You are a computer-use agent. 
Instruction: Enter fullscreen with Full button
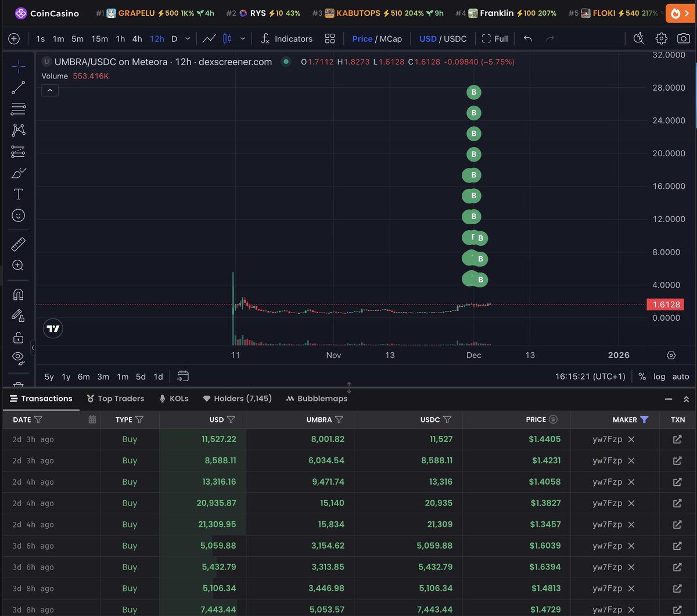[495, 39]
